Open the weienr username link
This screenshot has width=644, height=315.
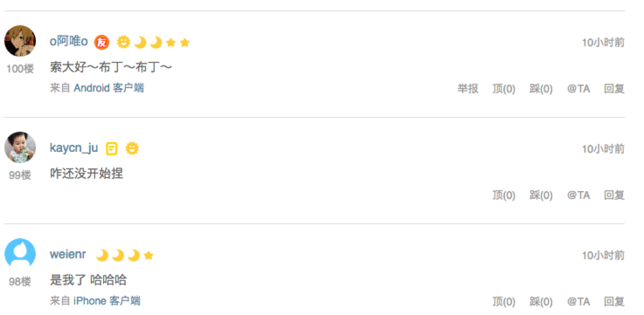pos(68,254)
